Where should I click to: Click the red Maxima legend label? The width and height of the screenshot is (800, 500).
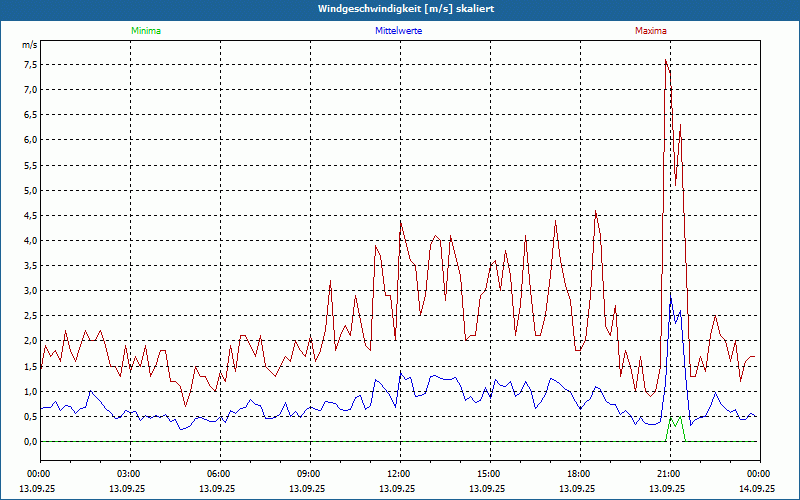pos(651,31)
